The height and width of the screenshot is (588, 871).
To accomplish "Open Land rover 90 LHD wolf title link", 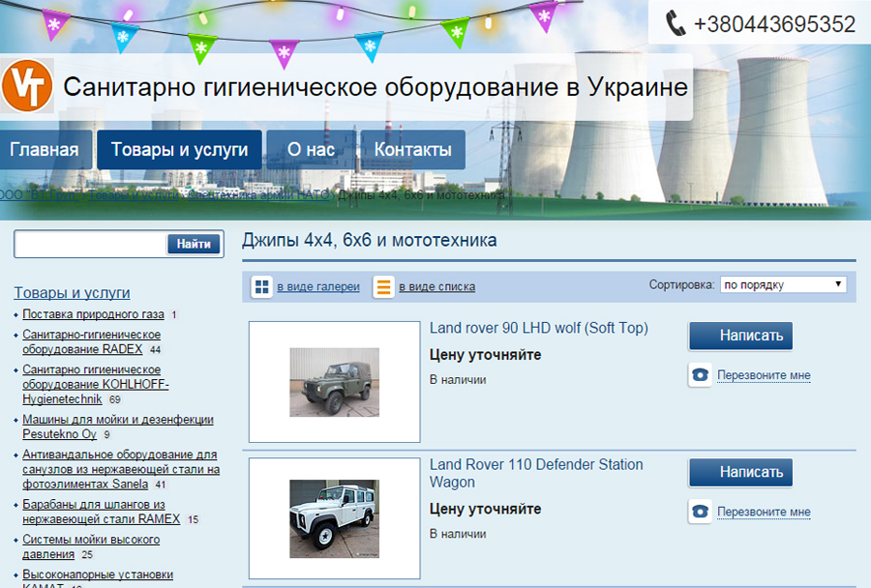I will [x=538, y=329].
